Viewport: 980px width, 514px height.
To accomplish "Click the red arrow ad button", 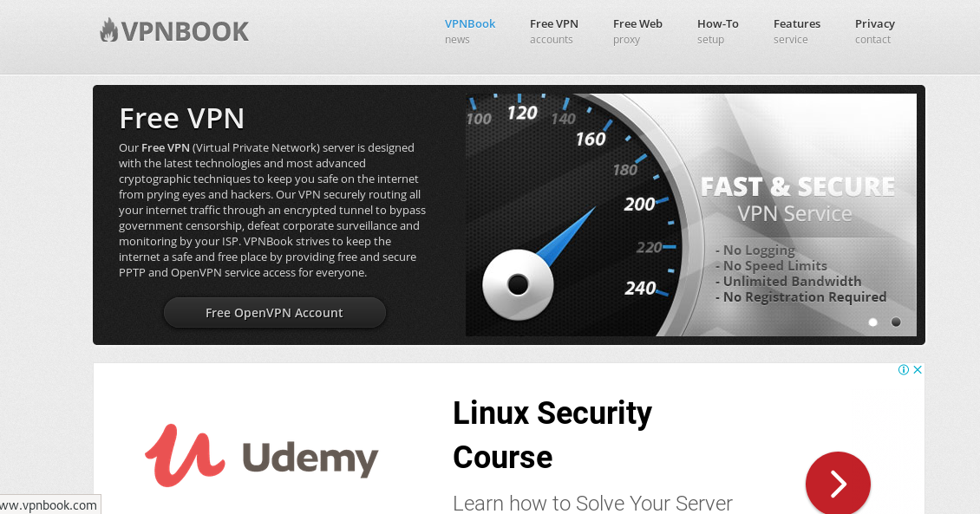I will (838, 483).
